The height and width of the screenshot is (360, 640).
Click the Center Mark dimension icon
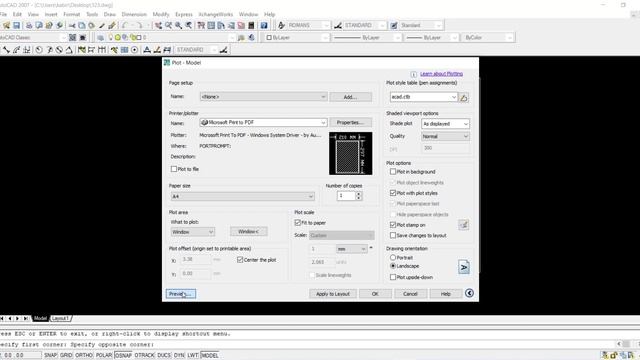[134, 50]
